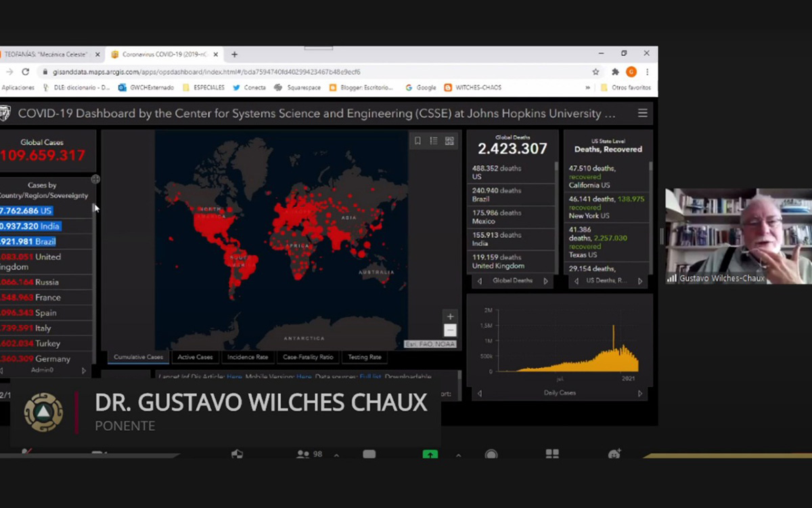Go to next chart after Daily Cases
Image resolution: width=812 pixels, height=508 pixels.
coord(640,394)
